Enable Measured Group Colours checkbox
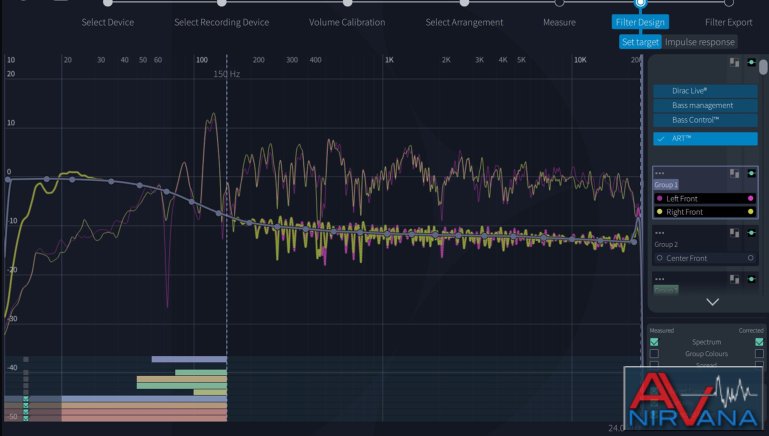The width and height of the screenshot is (769, 436). [654, 354]
